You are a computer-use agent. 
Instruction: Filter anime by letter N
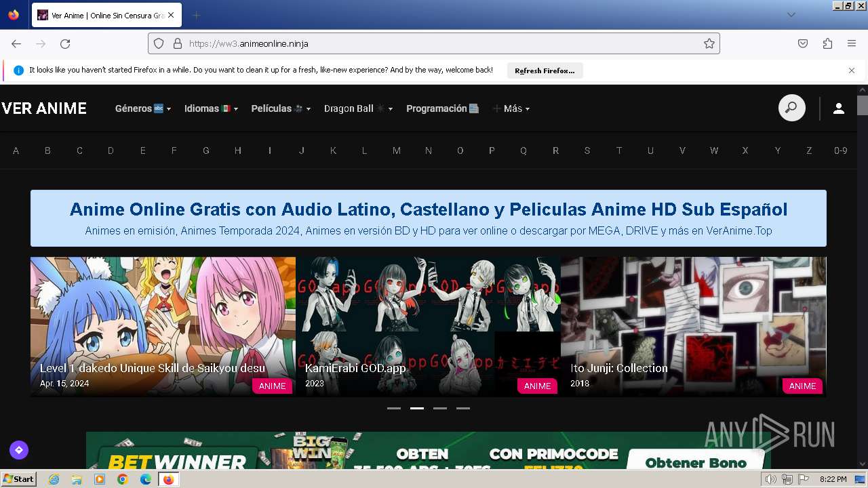[429, 150]
